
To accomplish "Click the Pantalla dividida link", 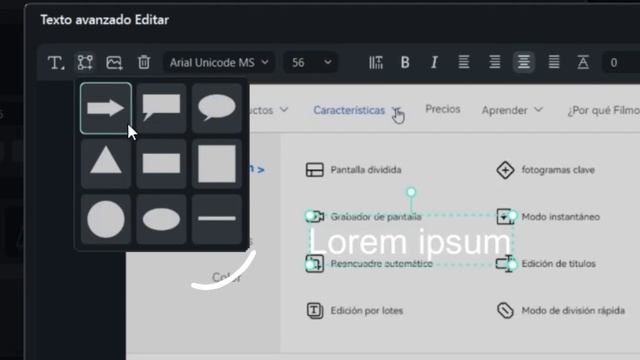I will click(x=366, y=170).
